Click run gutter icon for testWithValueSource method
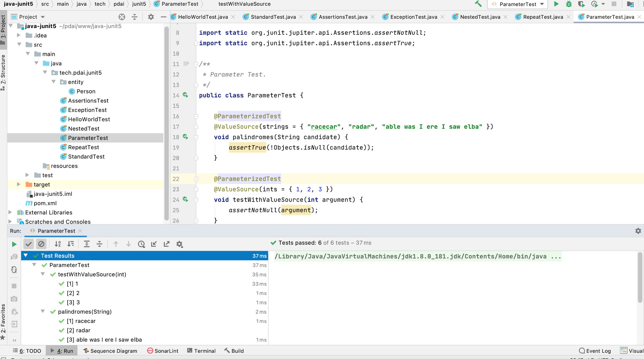The height and width of the screenshot is (359, 644). 185,199
